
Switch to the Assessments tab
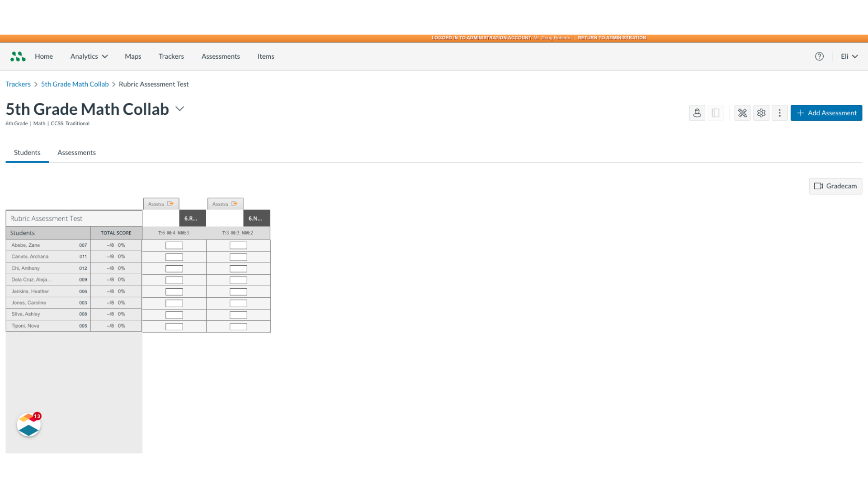tap(76, 153)
